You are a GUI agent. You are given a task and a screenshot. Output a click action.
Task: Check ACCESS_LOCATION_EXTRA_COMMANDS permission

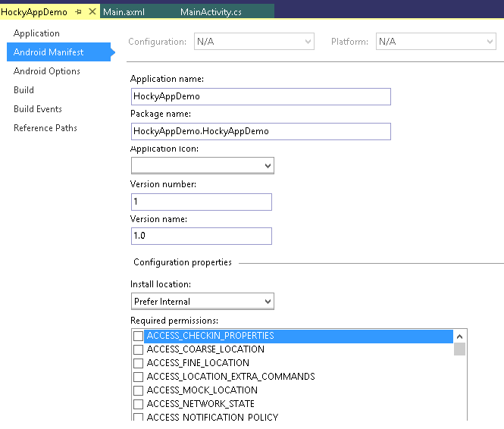click(x=138, y=377)
